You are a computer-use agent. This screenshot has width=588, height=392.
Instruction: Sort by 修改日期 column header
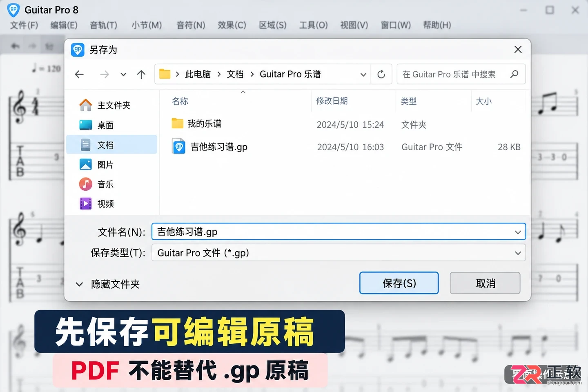pyautogui.click(x=332, y=101)
